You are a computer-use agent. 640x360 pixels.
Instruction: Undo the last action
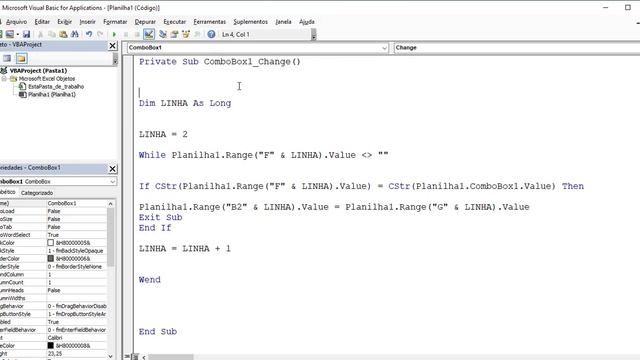pos(89,34)
